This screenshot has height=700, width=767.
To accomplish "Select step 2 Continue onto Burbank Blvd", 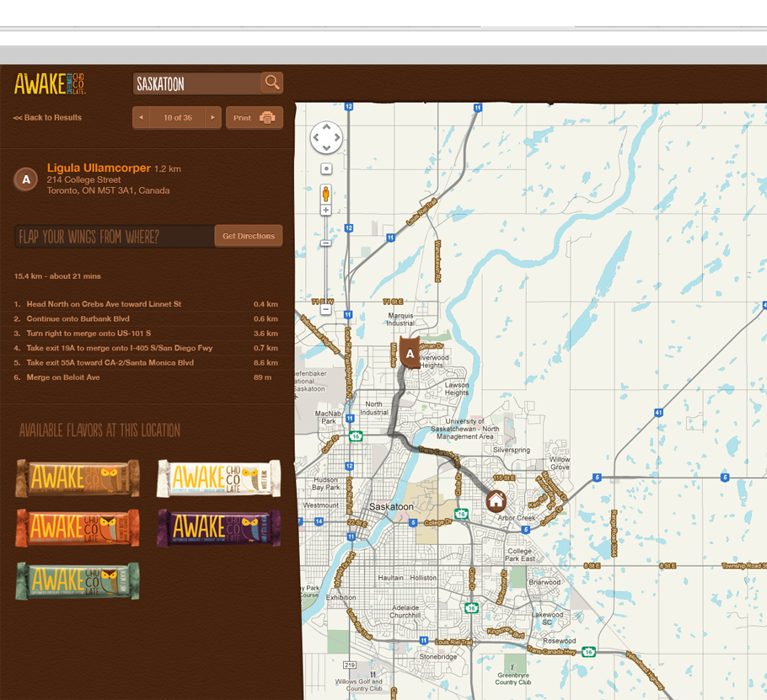I will tap(146, 318).
